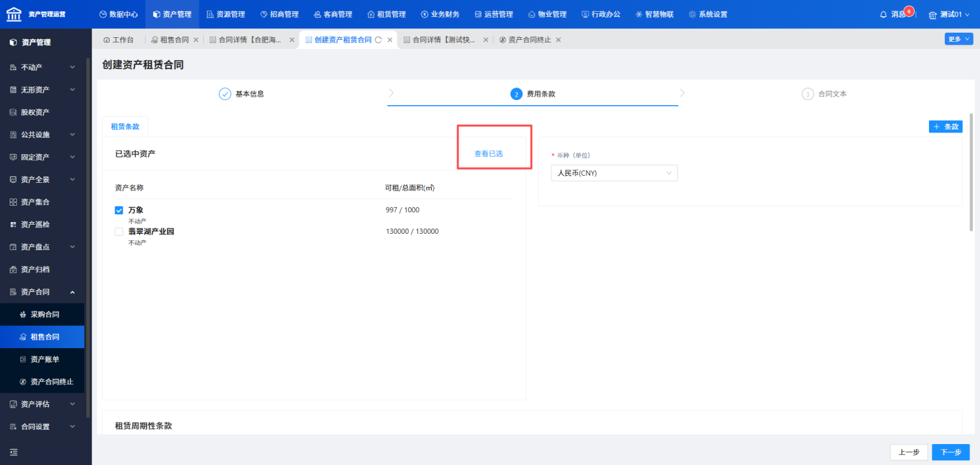
Task: Click the 可租/总面积(㎡) column header
Action: tap(410, 187)
